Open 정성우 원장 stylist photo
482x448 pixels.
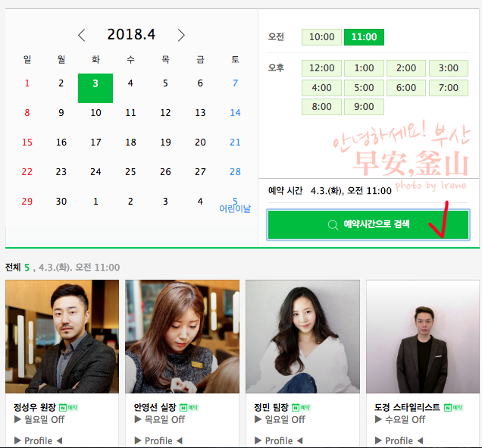click(x=62, y=337)
